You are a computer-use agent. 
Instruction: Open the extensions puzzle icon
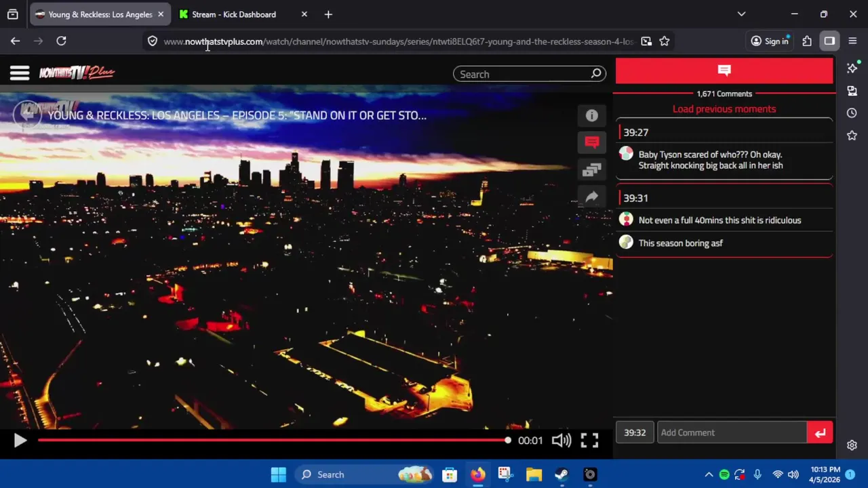[x=807, y=41]
